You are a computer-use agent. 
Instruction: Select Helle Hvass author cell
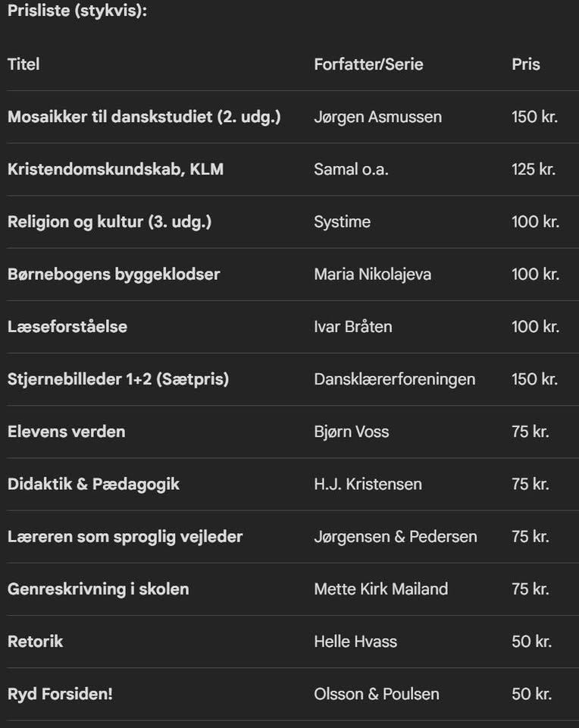pyautogui.click(x=355, y=641)
